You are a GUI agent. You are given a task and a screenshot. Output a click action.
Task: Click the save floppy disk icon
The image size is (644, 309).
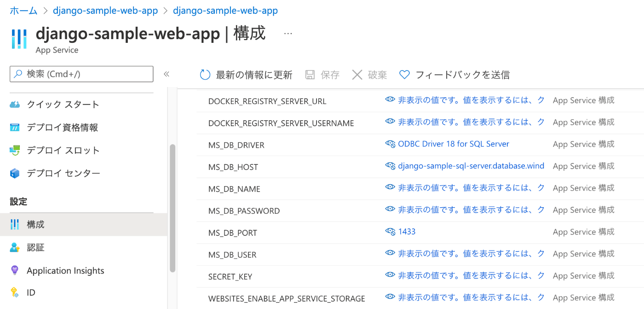tap(310, 75)
